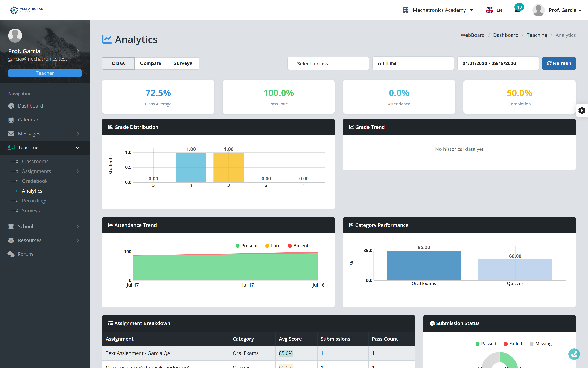Toggle Passed series in Submission legend
588x368 pixels.
(486, 344)
